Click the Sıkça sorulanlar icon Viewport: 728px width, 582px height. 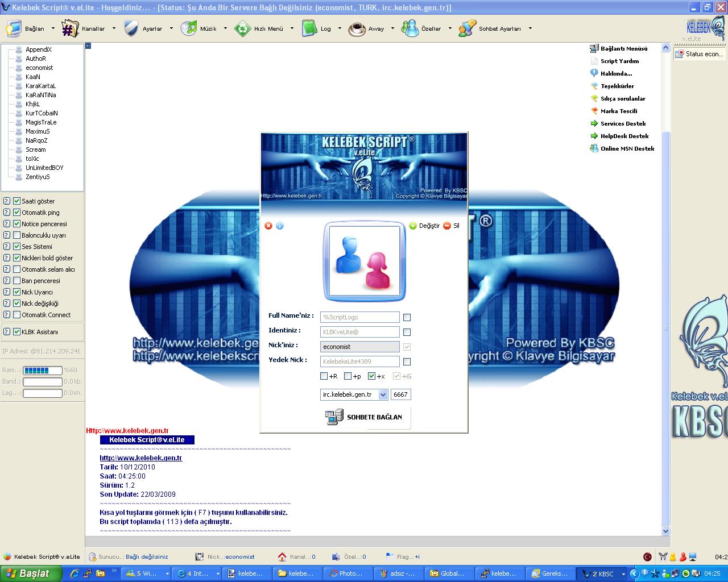point(594,98)
